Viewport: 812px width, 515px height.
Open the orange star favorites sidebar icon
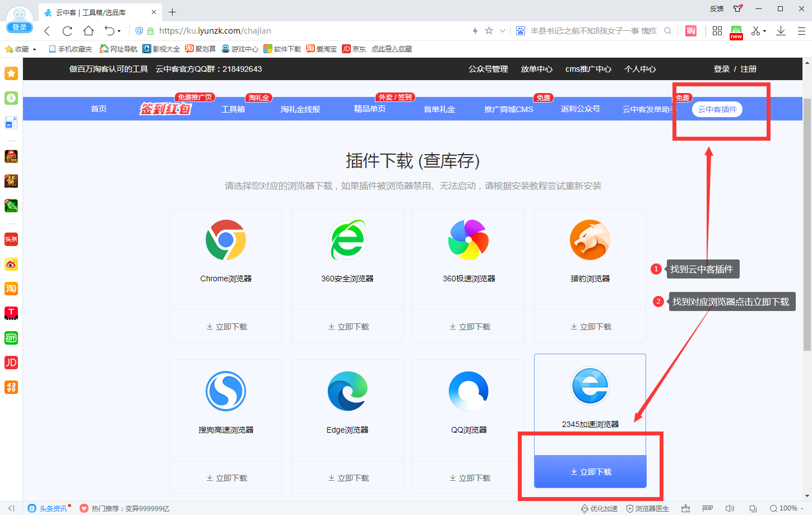(11, 73)
